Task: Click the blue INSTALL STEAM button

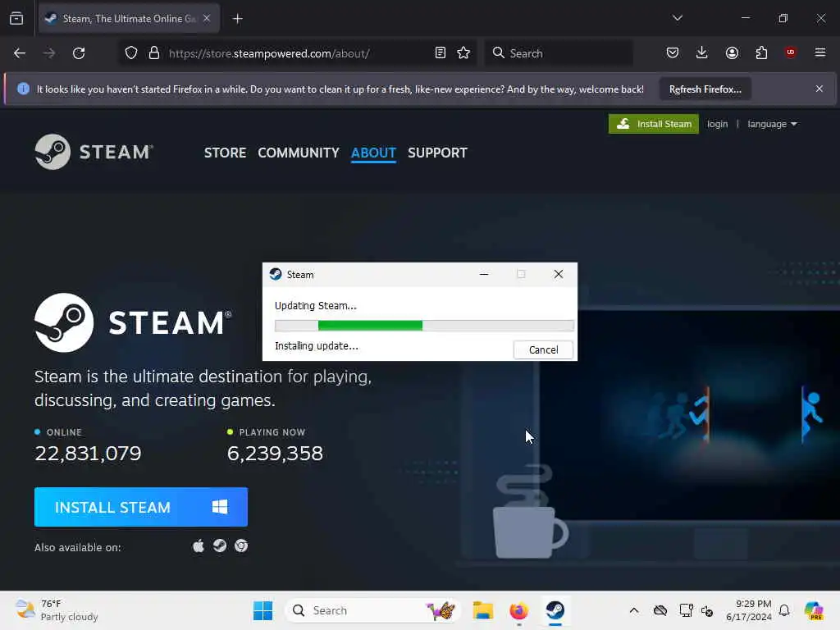Action: 141,507
